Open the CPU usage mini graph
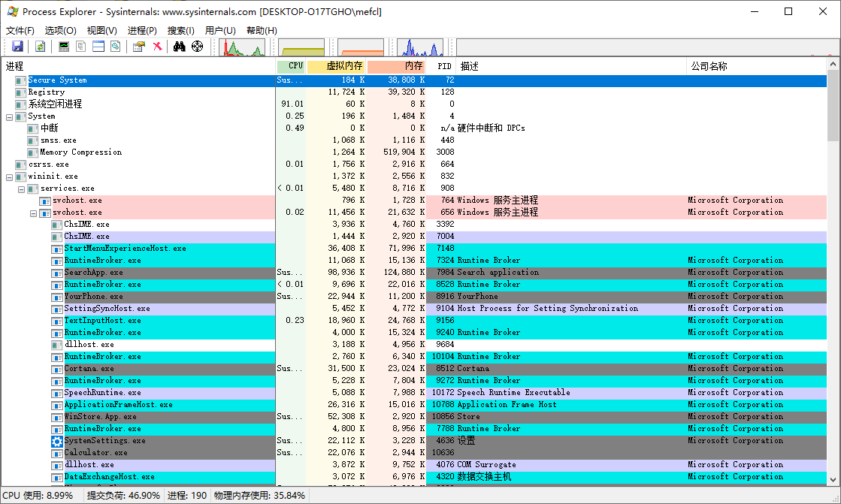This screenshot has height=504, width=841. [241, 48]
